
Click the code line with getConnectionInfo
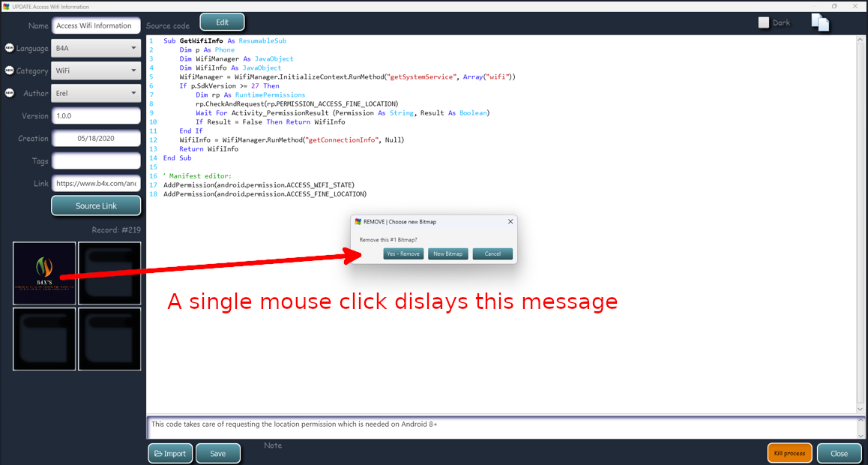point(292,140)
